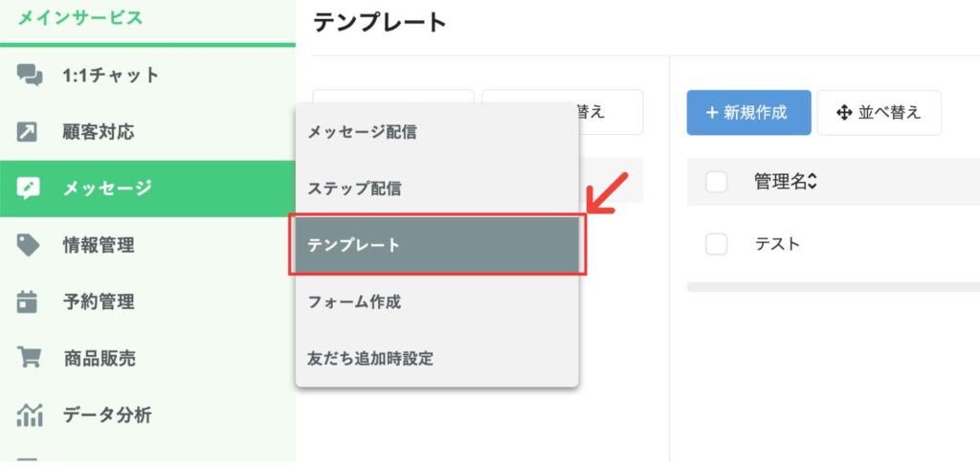Click the move arrows icon in 並べ替え

[x=844, y=113]
